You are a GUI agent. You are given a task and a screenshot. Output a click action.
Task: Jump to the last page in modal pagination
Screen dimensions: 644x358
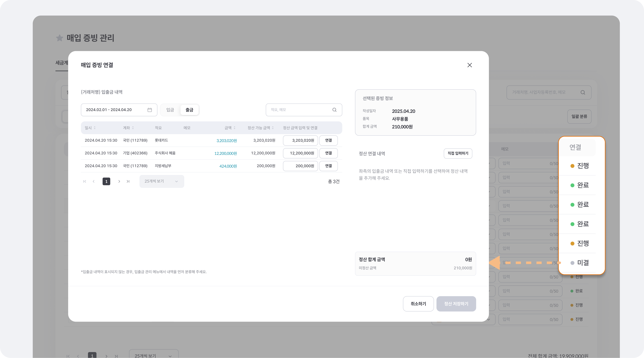point(128,182)
